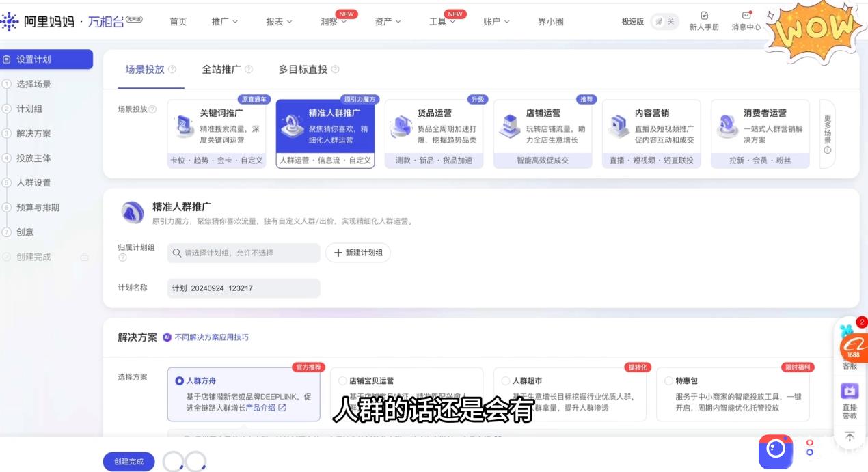The height and width of the screenshot is (472, 868).
Task: Jump to 投放主体 step in sidebar
Action: [33, 158]
